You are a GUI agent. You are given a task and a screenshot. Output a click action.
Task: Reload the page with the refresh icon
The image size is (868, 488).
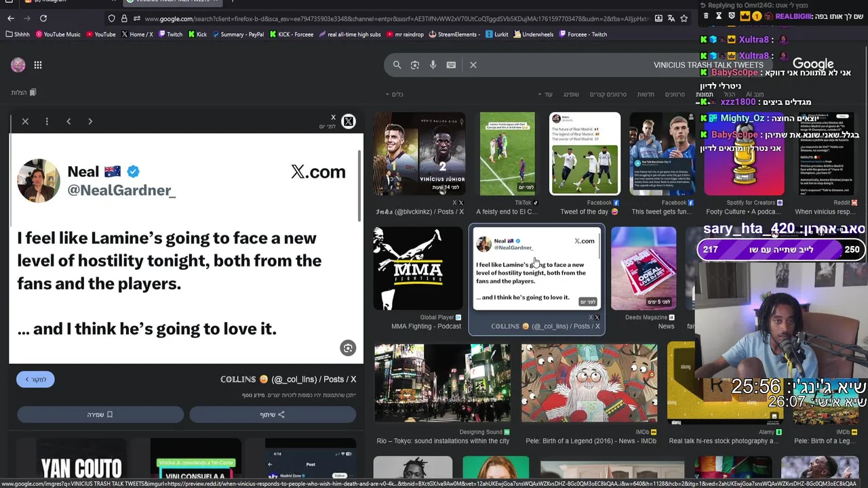coord(43,18)
